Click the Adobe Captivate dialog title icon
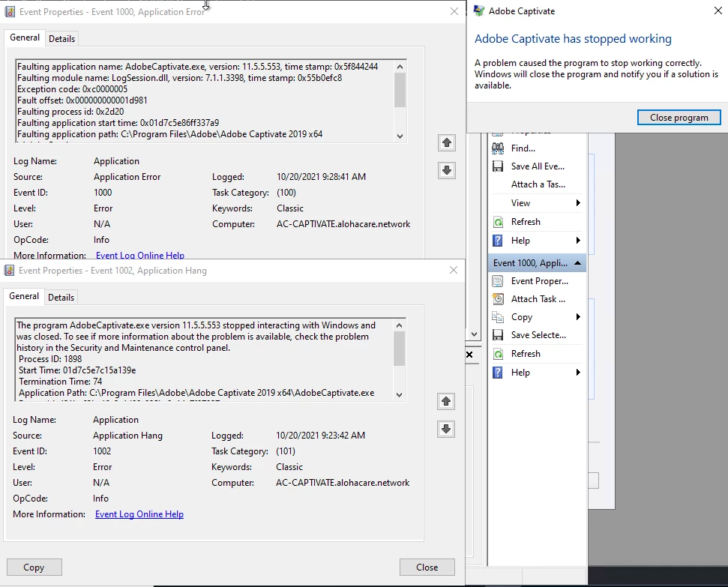 pos(479,10)
